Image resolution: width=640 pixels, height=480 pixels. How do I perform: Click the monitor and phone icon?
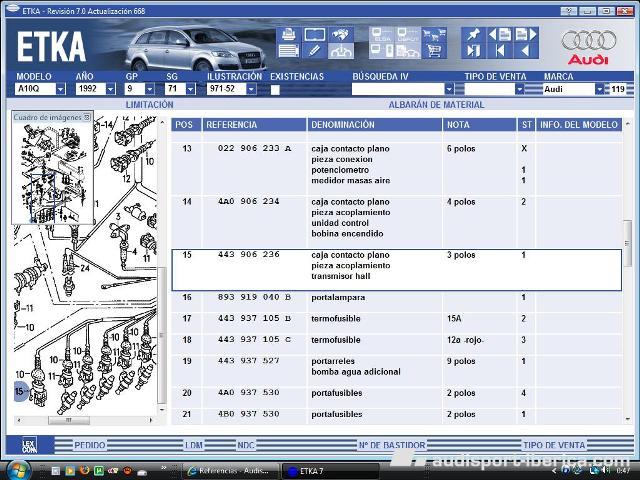pos(382,51)
